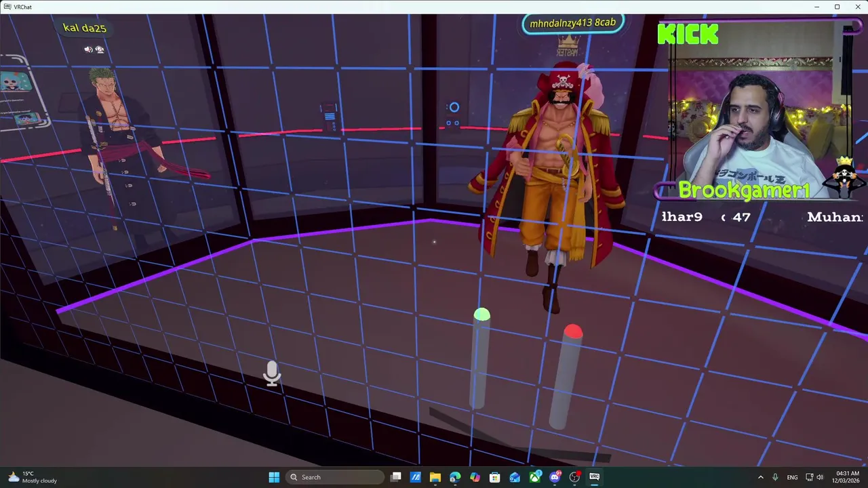Click the blue circle marker on far wall
Screen dimensions: 868x488
click(x=454, y=107)
